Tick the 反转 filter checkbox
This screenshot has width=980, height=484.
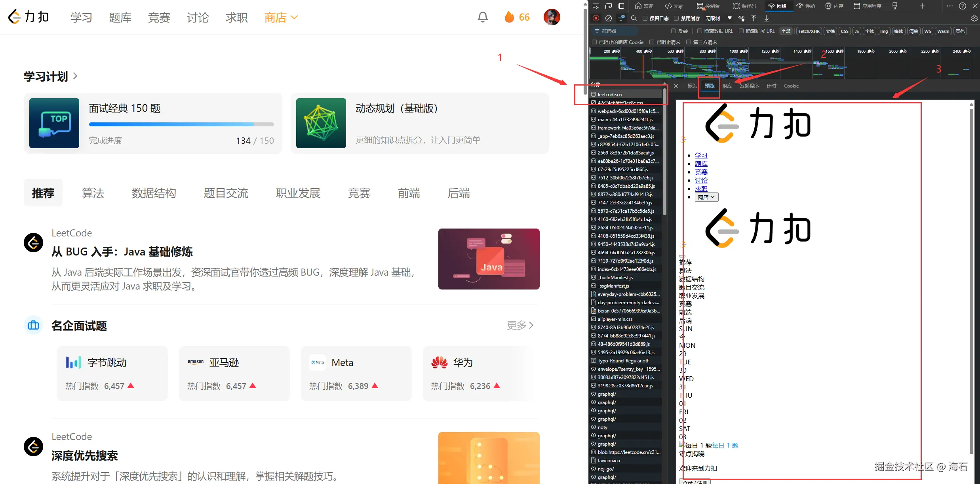click(674, 31)
